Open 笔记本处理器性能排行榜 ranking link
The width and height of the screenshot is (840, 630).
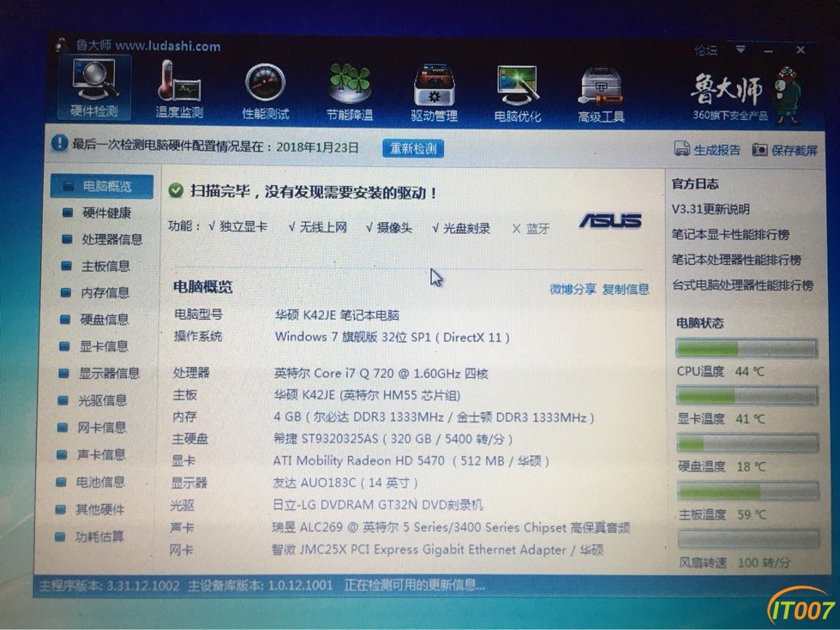click(x=736, y=260)
